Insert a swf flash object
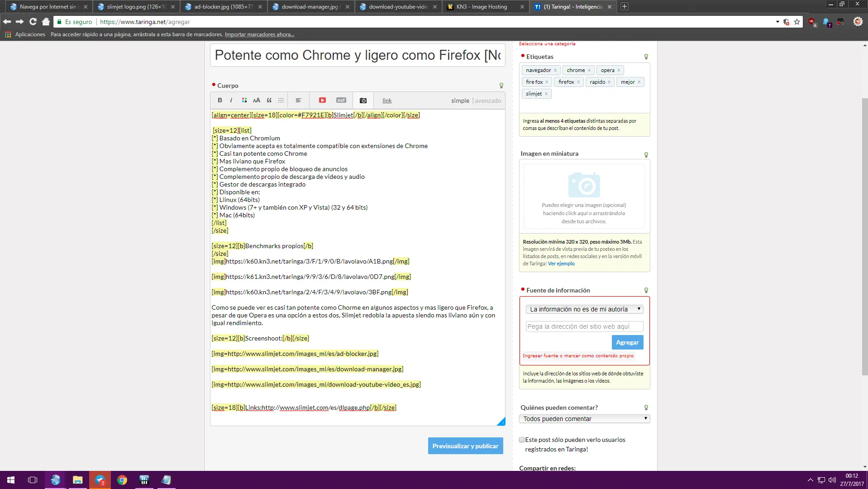This screenshot has height=489, width=868. 341,100
